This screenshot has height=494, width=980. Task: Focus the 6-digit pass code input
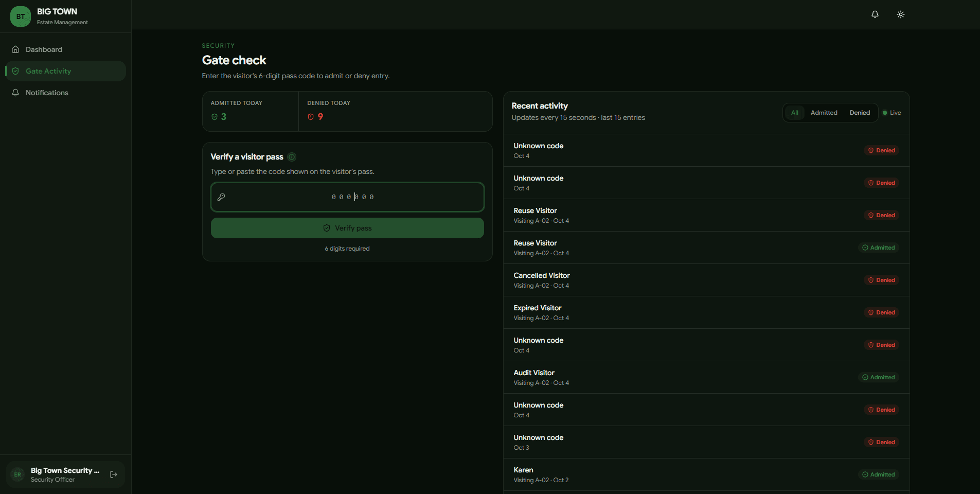coord(347,197)
